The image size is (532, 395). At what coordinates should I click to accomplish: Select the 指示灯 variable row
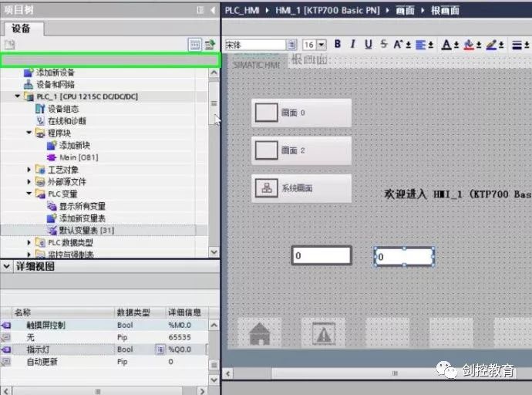pos(105,349)
